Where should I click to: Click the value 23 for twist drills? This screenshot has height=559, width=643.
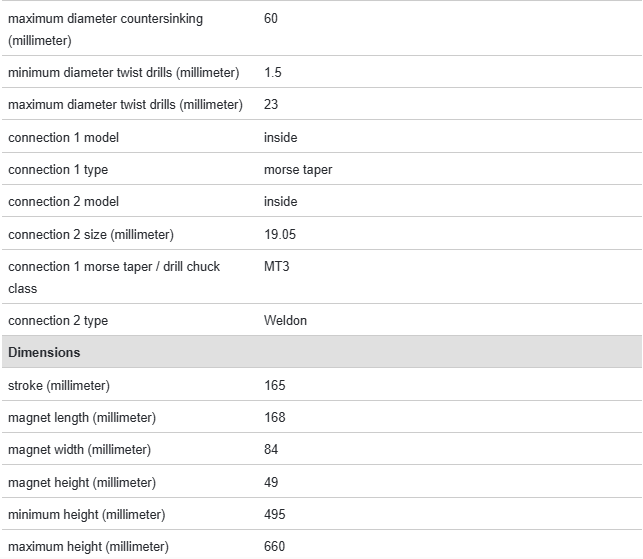[x=271, y=105]
